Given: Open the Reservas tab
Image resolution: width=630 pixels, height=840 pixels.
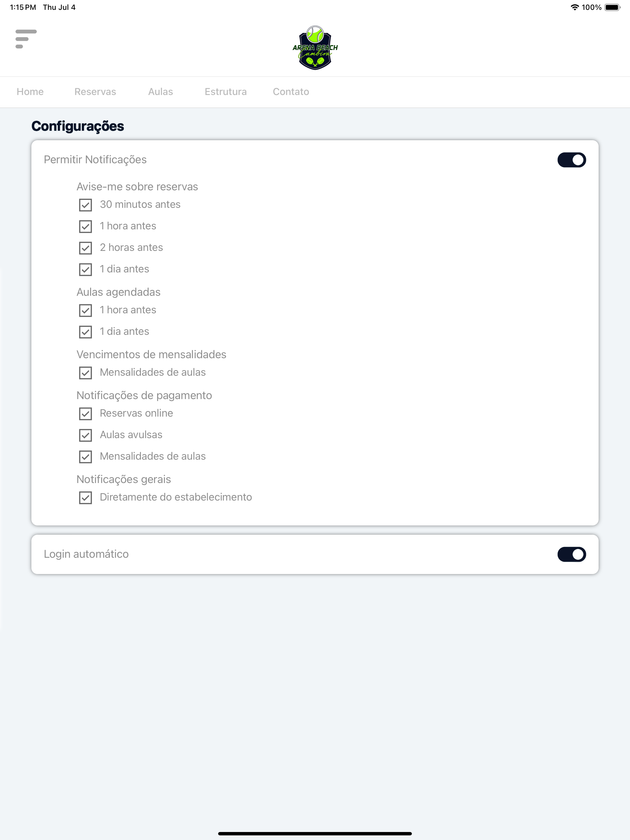Looking at the screenshot, I should point(95,92).
